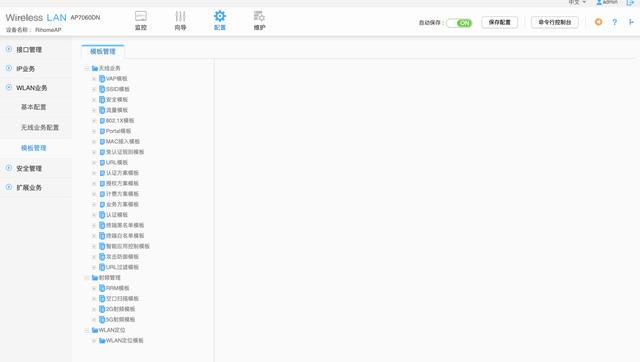Expand the 扩展业务 sidebar section
This screenshot has width=640, height=362.
click(9, 187)
